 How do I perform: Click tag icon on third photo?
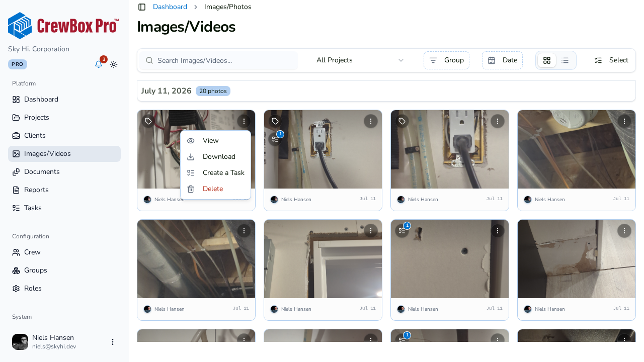(x=402, y=121)
